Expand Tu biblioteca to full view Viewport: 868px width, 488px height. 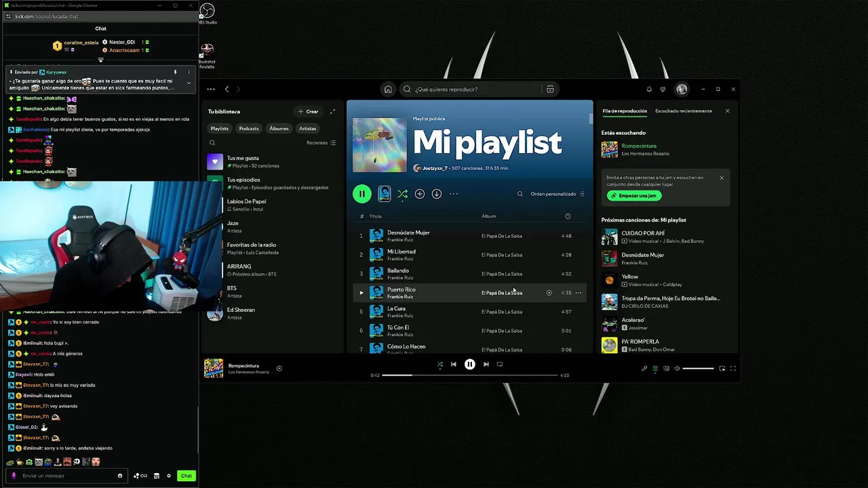pyautogui.click(x=332, y=111)
